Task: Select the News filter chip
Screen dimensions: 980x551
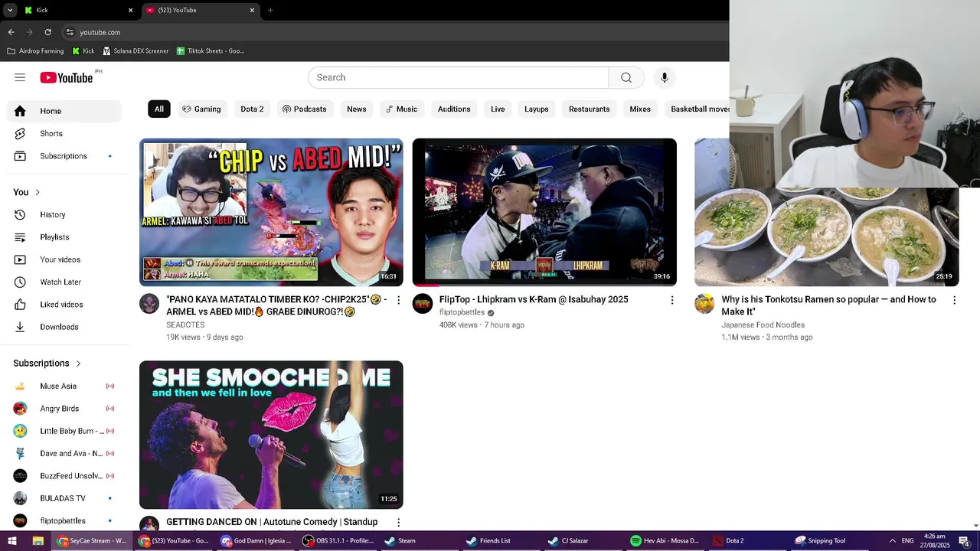Action: [357, 109]
